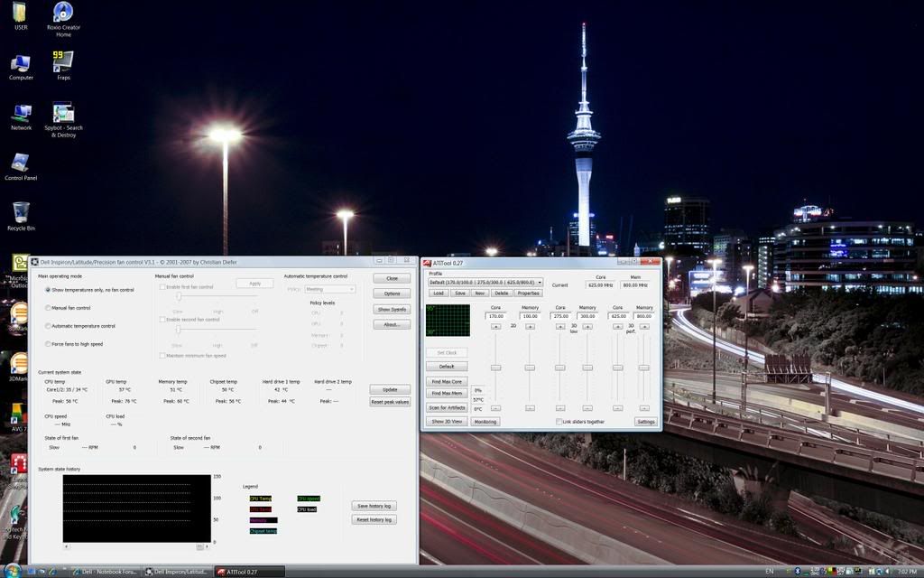
Task: Open Options in the fan control window
Action: click(392, 294)
